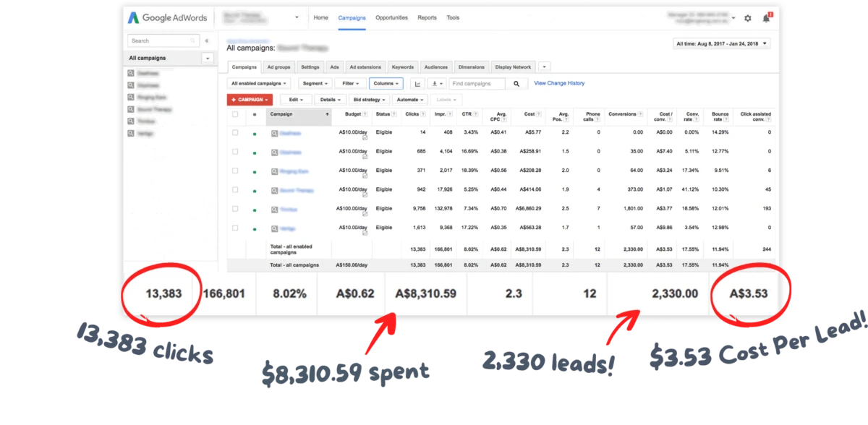Open the Edit dropdown
This screenshot has height=425, width=868.
(297, 100)
